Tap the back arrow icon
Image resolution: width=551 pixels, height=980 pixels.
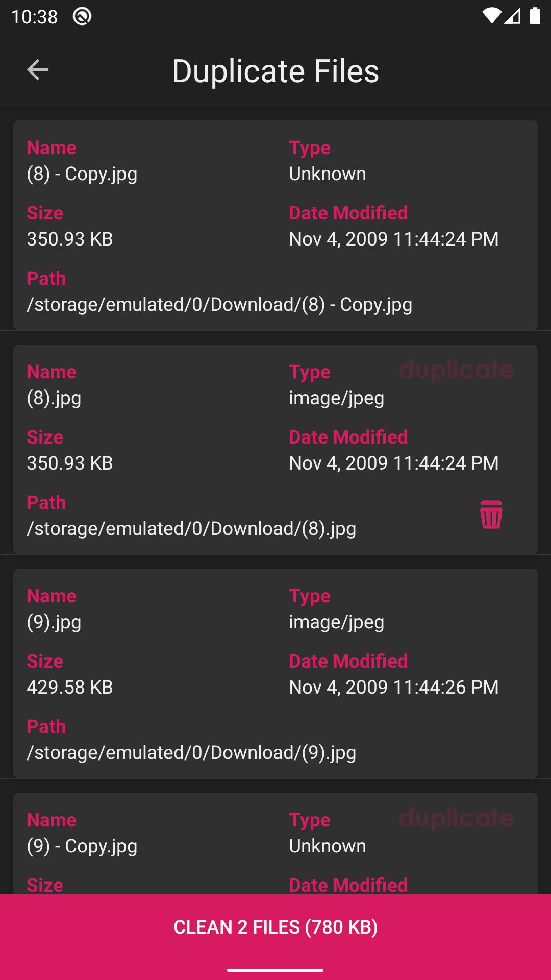(x=37, y=70)
